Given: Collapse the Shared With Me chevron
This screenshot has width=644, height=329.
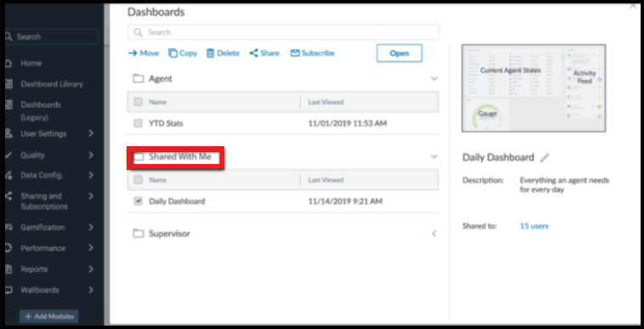Looking at the screenshot, I should tap(433, 156).
